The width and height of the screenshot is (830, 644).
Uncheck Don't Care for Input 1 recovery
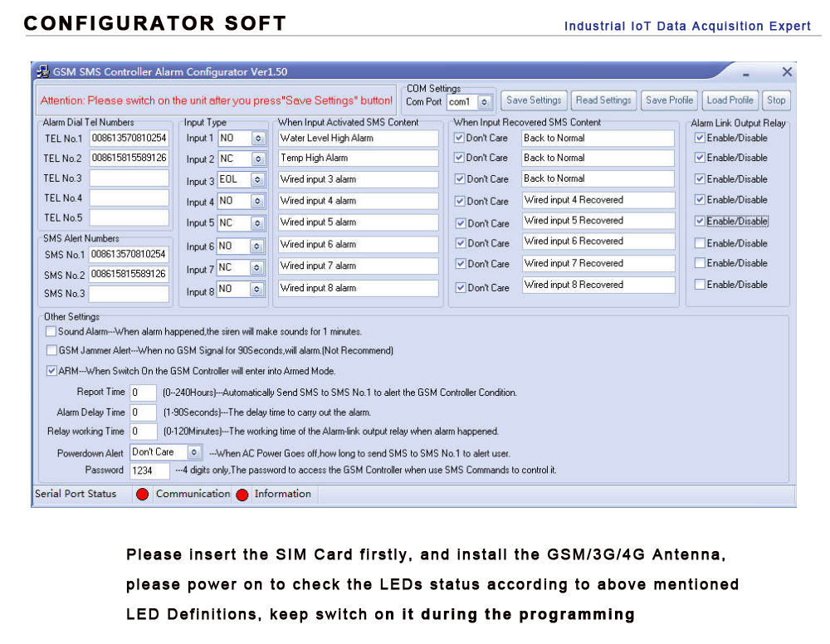point(459,138)
